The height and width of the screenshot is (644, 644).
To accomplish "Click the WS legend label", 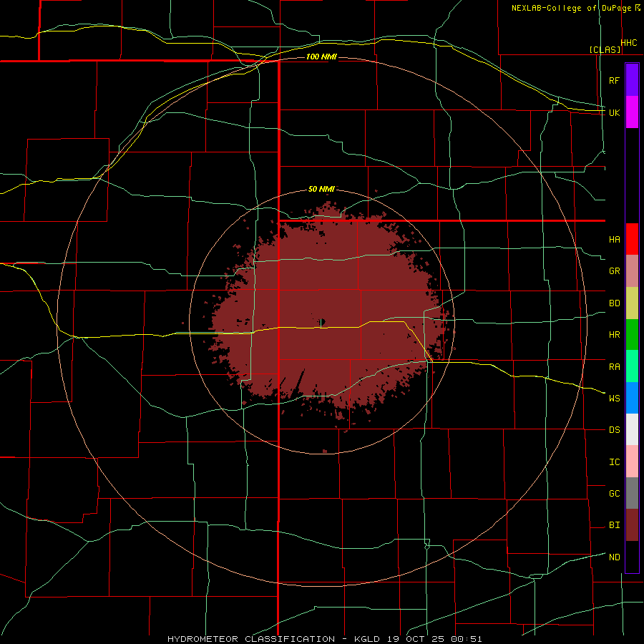I will pos(614,398).
